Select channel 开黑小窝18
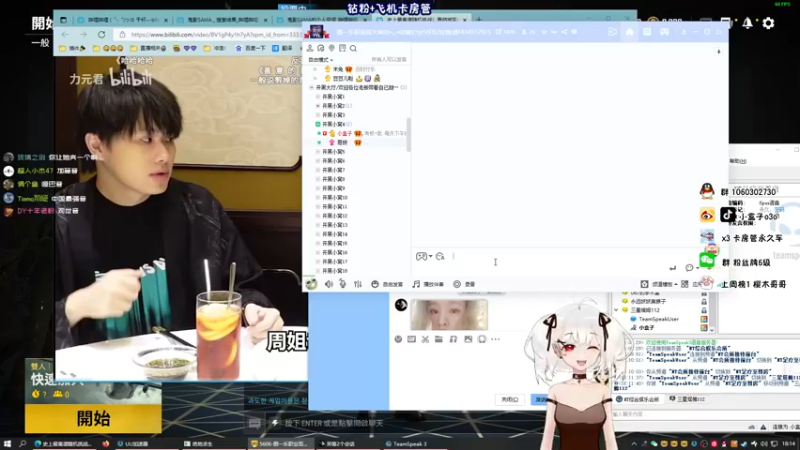 pyautogui.click(x=334, y=271)
